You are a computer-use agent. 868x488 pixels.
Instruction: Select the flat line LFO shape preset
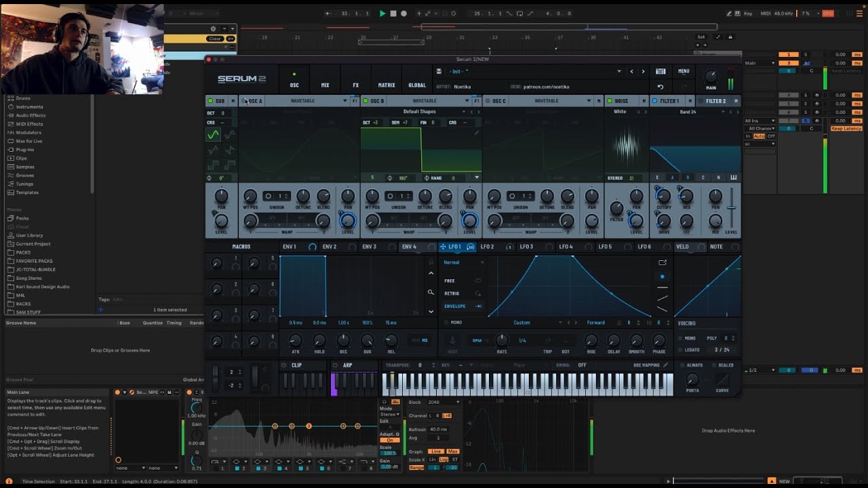663,287
